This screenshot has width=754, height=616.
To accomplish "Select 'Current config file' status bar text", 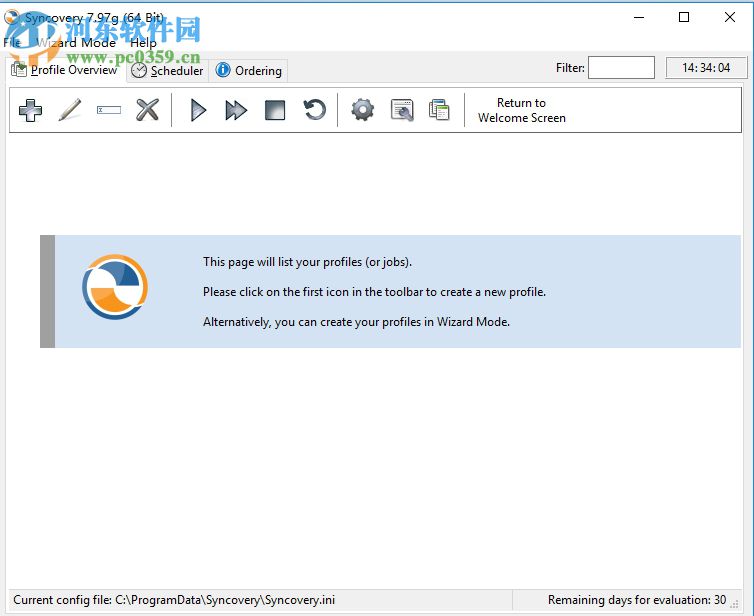I will [x=174, y=600].
